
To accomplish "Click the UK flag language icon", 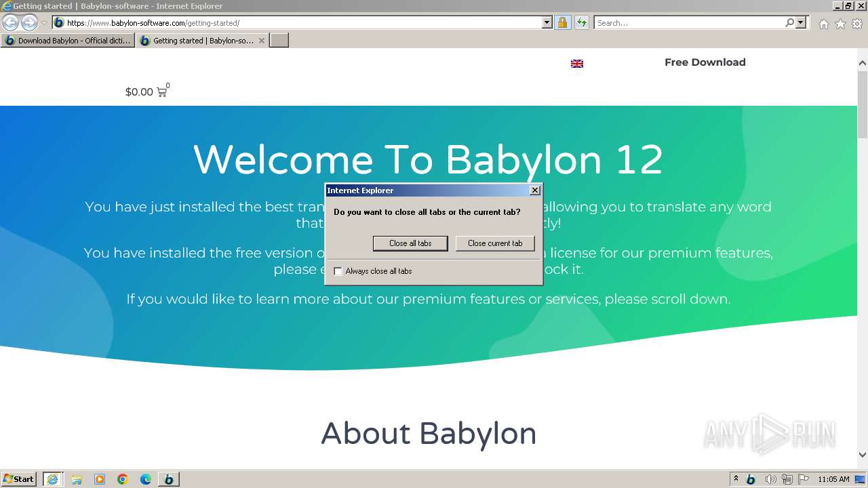I will tap(577, 64).
